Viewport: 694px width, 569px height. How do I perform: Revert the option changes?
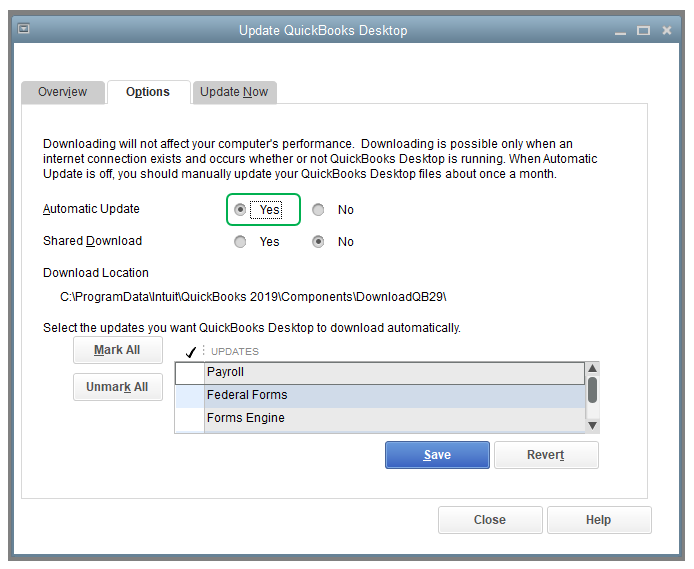(546, 455)
